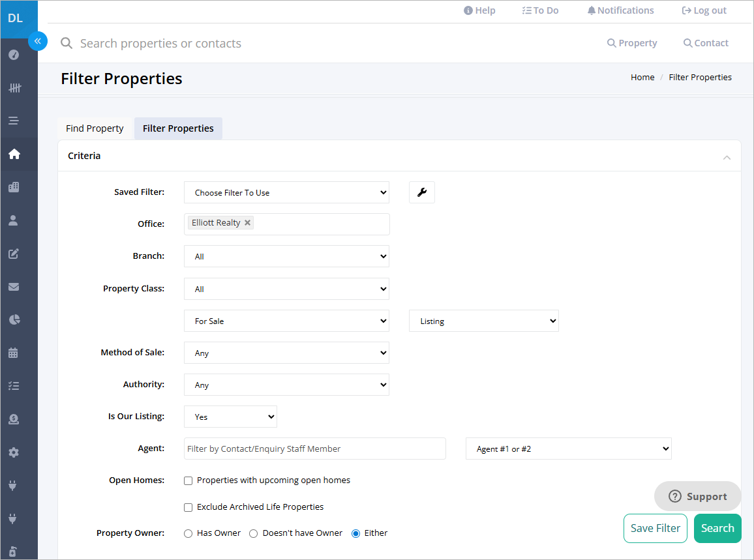Collapse the sidebar with double-chevron button

tap(38, 41)
